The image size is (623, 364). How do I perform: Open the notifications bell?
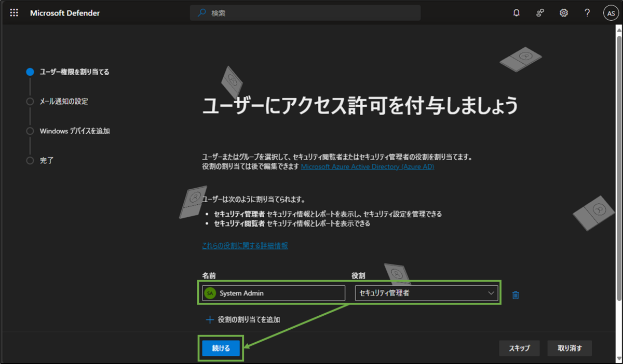coord(517,13)
